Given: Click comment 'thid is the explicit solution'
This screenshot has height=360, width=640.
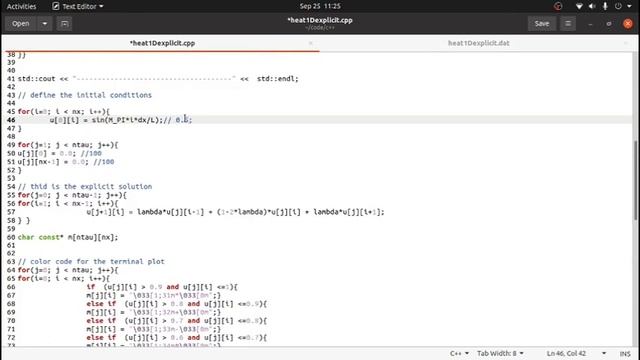Looking at the screenshot, I should pos(85,187).
